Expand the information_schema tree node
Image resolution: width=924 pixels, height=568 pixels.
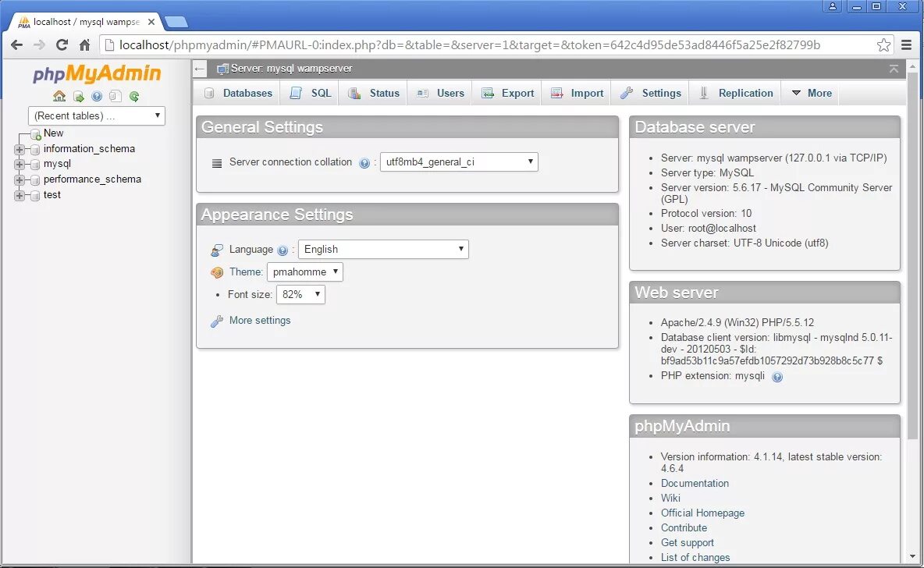19,150
